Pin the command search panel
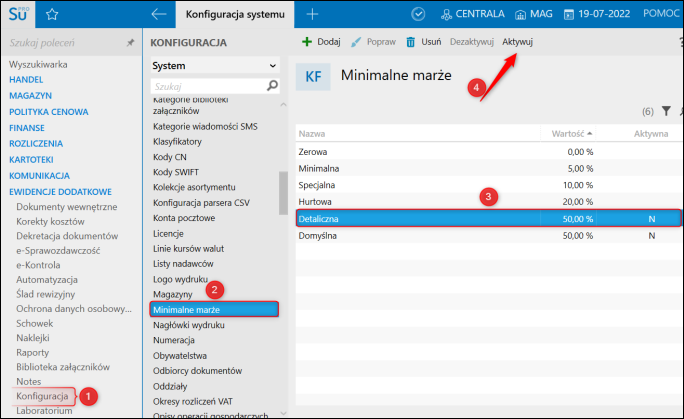The width and height of the screenshot is (684, 419). pyautogui.click(x=130, y=43)
